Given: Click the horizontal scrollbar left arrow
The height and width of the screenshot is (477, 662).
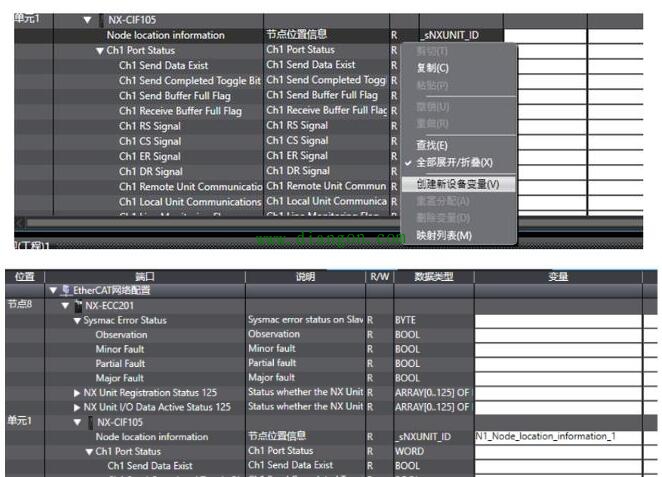Looking at the screenshot, I should [20, 222].
